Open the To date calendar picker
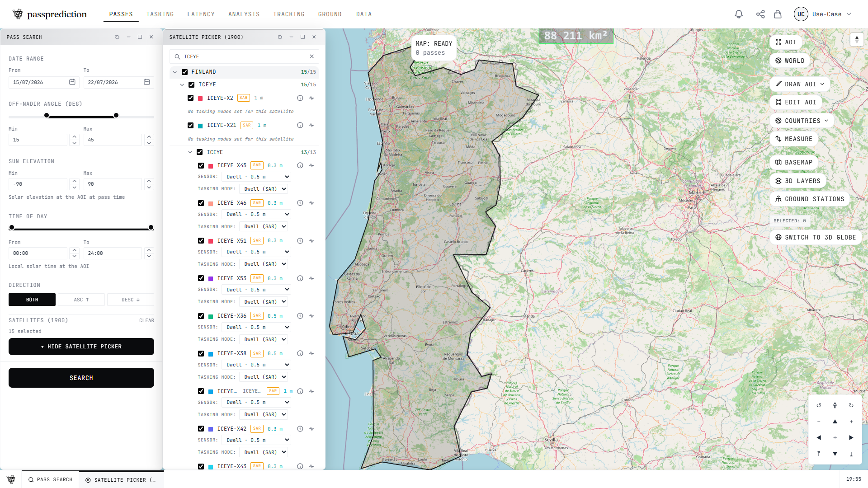Viewport: 868px width, 488px height. (x=147, y=82)
